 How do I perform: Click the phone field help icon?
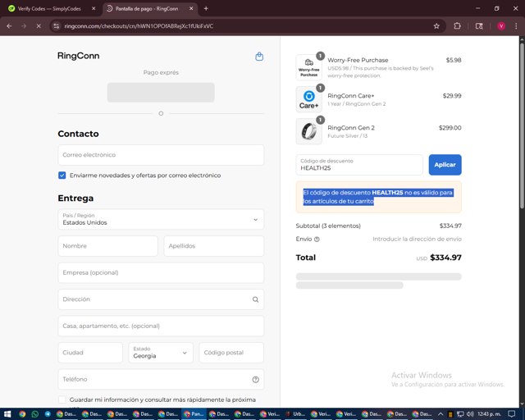(255, 380)
